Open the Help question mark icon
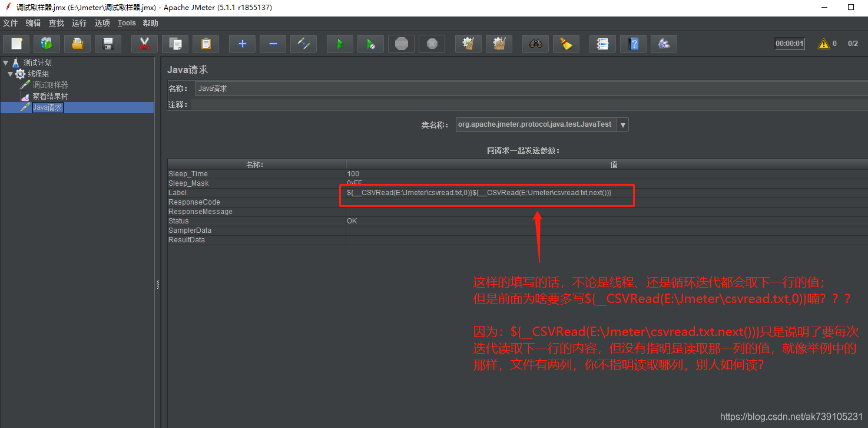 [x=633, y=44]
